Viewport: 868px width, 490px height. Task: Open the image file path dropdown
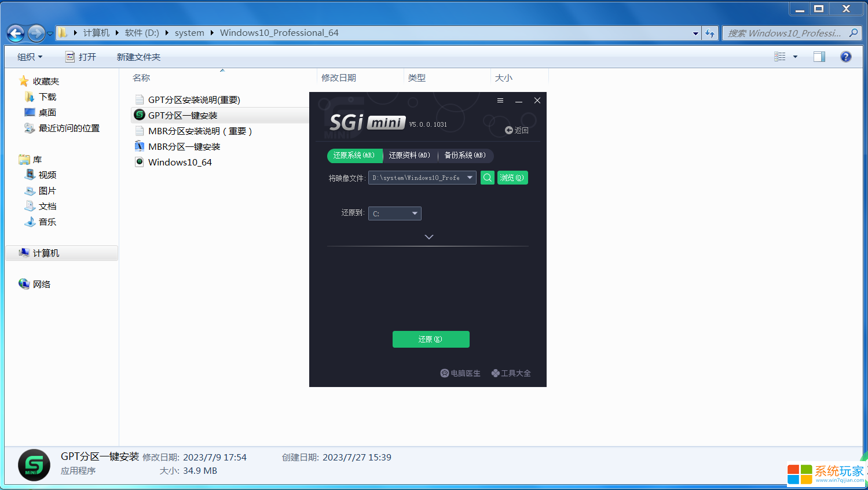point(471,178)
